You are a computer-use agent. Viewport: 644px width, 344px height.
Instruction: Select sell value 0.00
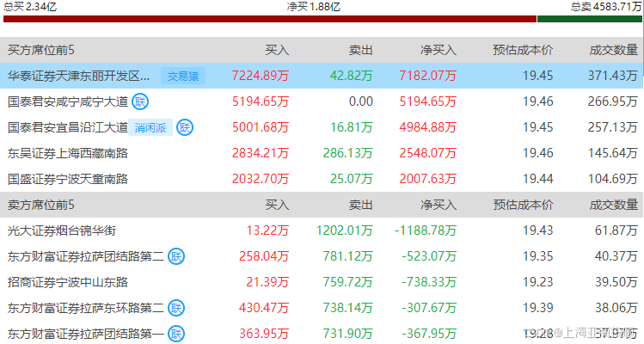point(360,101)
